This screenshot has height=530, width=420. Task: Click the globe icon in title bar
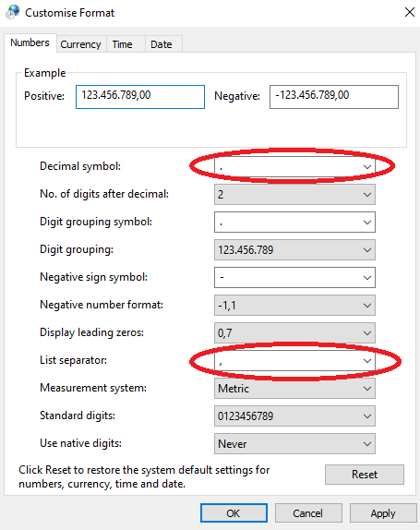(x=13, y=12)
